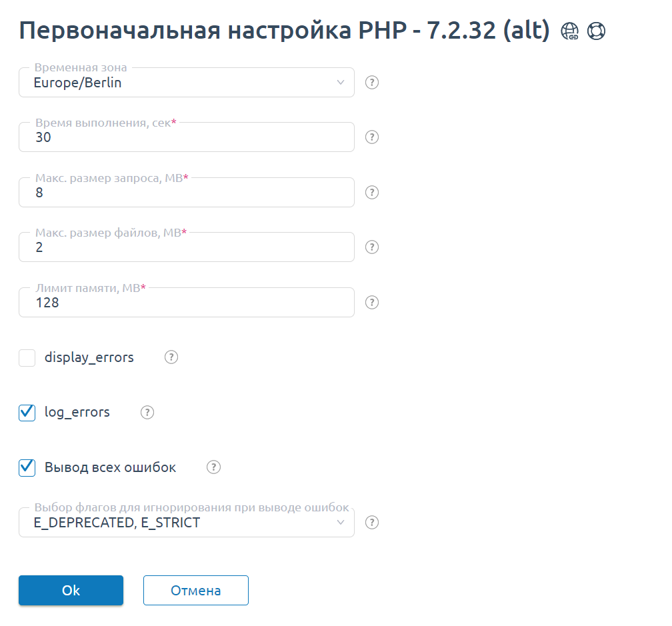This screenshot has height=626, width=672.
Task: Show help for memory limit field
Action: tap(373, 302)
